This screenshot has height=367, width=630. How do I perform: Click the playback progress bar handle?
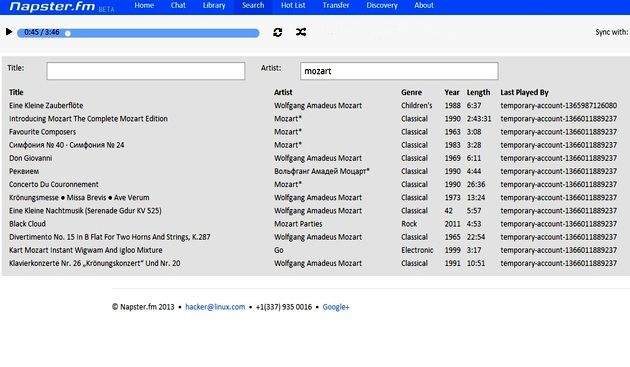68,33
